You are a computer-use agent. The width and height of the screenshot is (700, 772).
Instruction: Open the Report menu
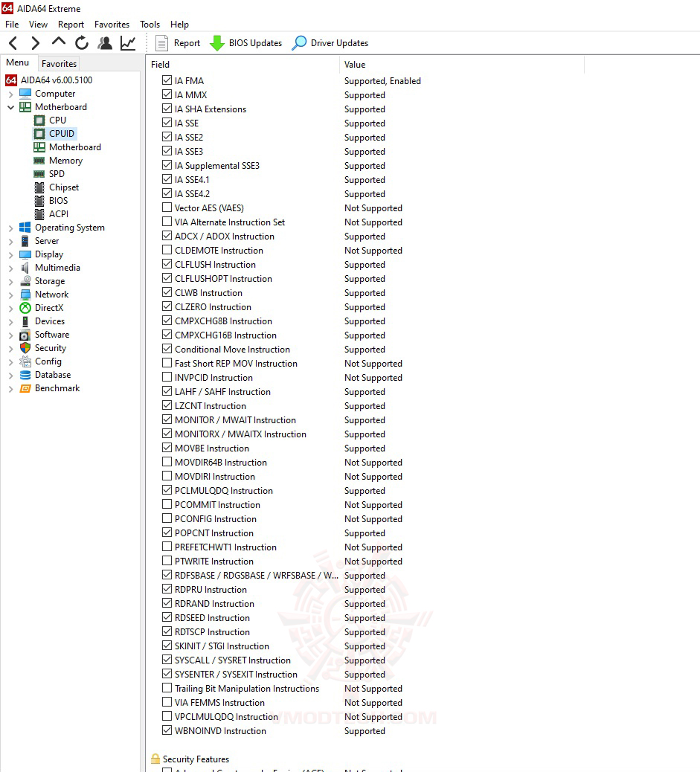coord(71,24)
